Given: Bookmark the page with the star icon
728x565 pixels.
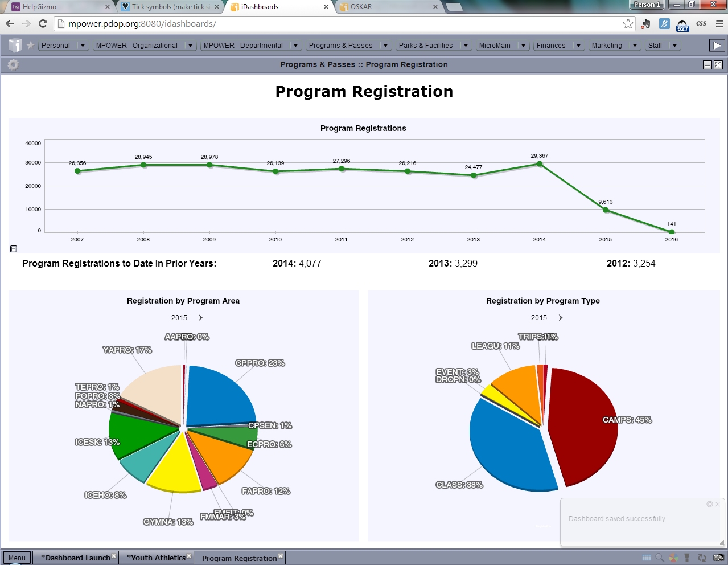Looking at the screenshot, I should click(x=628, y=24).
